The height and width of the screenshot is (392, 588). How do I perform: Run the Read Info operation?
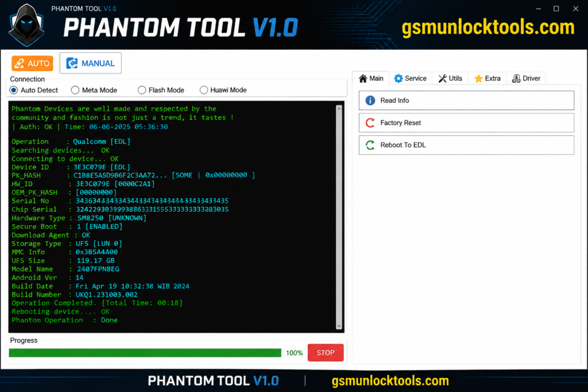click(x=466, y=100)
